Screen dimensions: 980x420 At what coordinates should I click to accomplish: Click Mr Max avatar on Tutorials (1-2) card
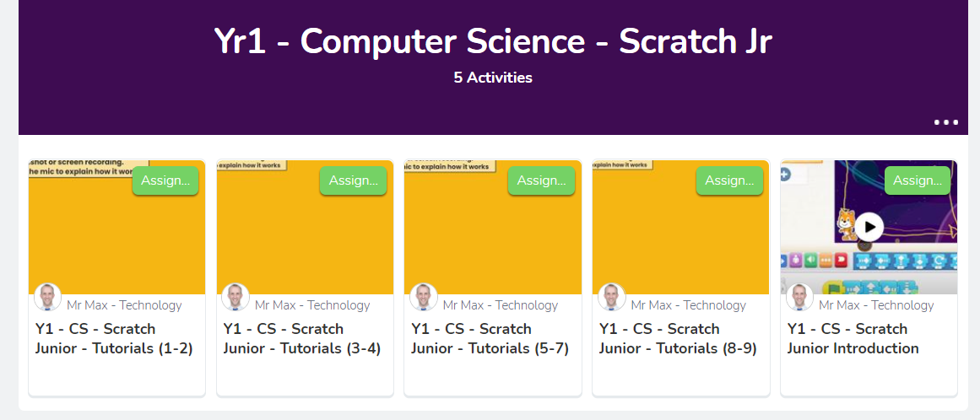click(47, 297)
